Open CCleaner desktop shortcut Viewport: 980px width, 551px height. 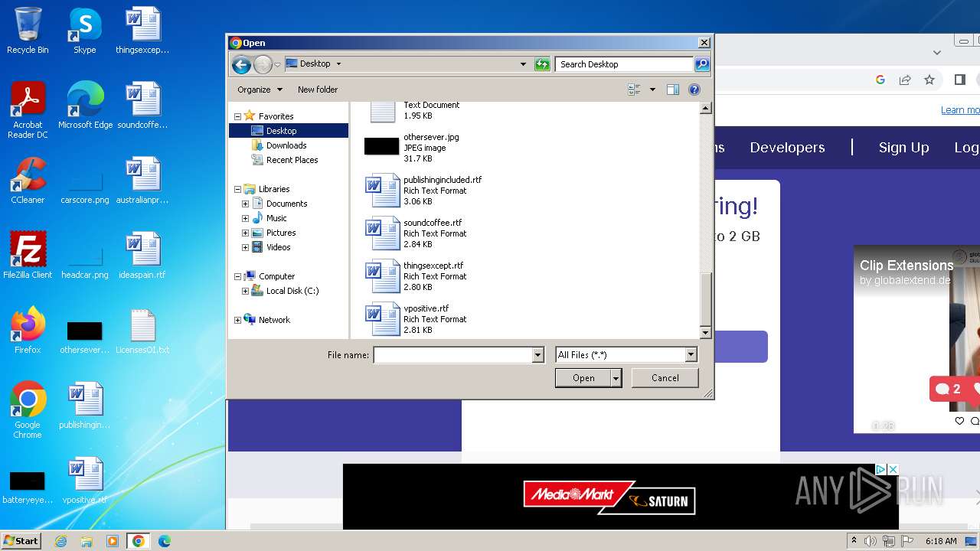(x=28, y=181)
